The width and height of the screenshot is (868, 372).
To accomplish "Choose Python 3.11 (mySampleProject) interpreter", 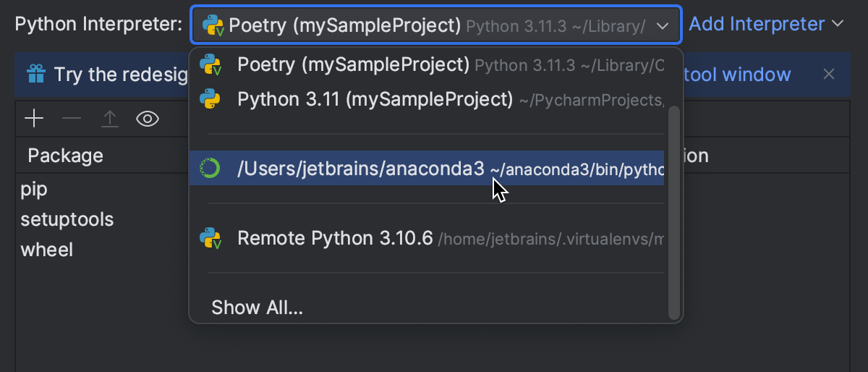I will pos(375,99).
